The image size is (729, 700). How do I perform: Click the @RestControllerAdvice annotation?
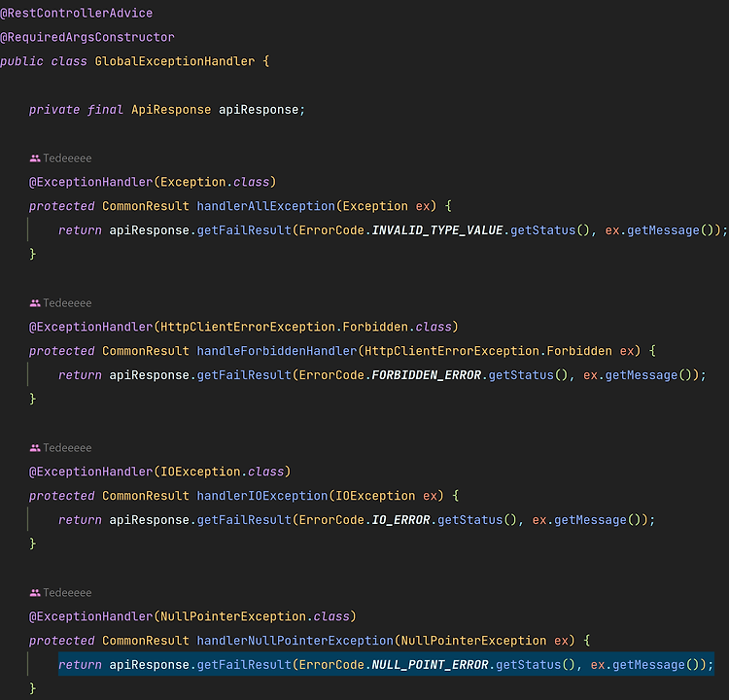pyautogui.click(x=76, y=13)
